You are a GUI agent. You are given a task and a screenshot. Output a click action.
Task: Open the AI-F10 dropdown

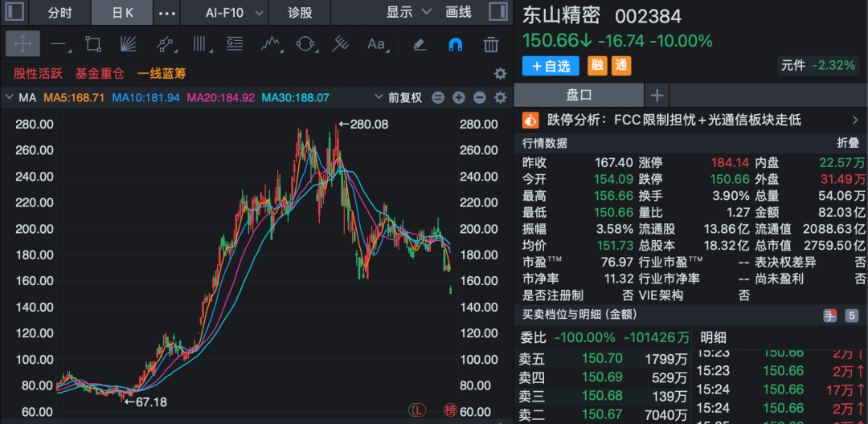tap(224, 13)
